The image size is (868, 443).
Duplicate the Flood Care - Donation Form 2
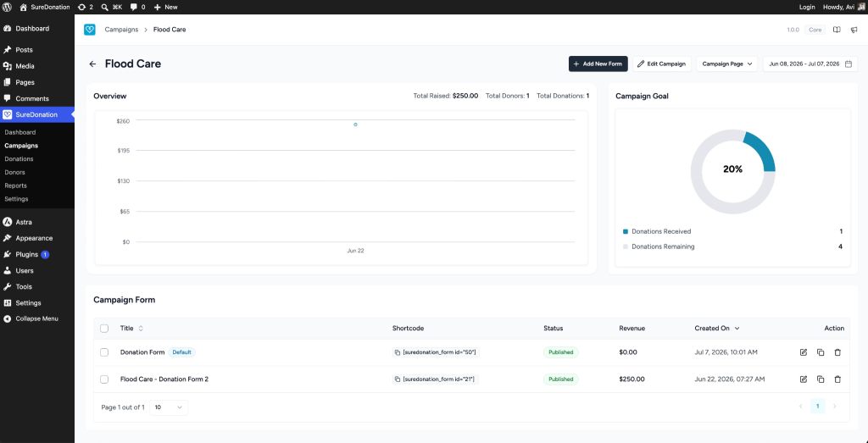click(x=821, y=379)
